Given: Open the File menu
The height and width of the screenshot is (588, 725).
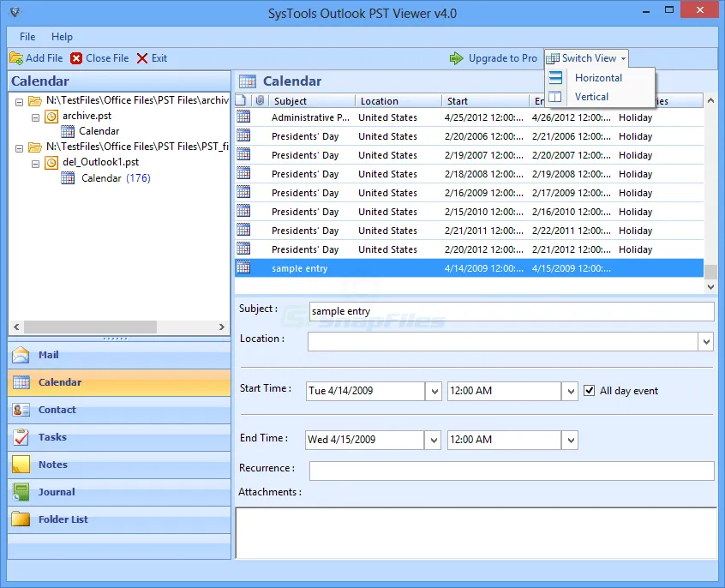Looking at the screenshot, I should coord(27,37).
